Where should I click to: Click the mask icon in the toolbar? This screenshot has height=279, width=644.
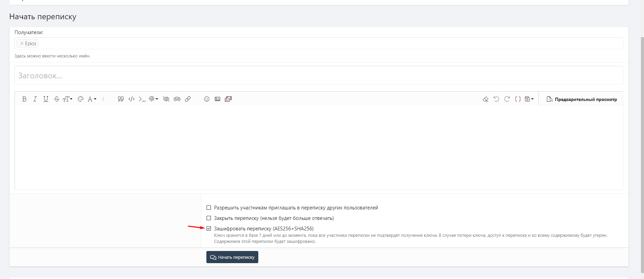point(177,99)
